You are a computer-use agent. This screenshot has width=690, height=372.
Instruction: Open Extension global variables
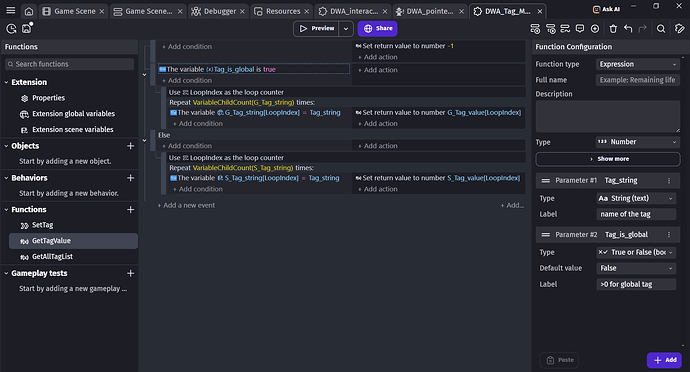pos(73,114)
